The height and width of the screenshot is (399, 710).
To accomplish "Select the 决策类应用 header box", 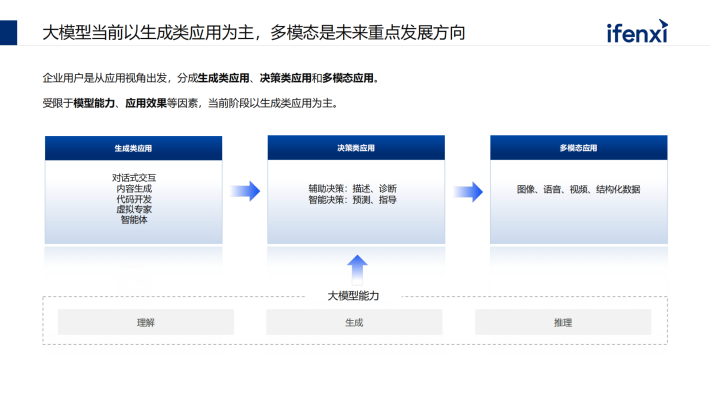I will [x=356, y=148].
